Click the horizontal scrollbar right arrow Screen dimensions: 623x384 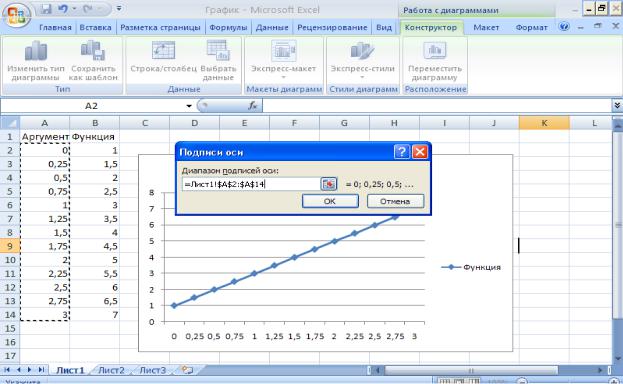pyautogui.click(x=600, y=370)
